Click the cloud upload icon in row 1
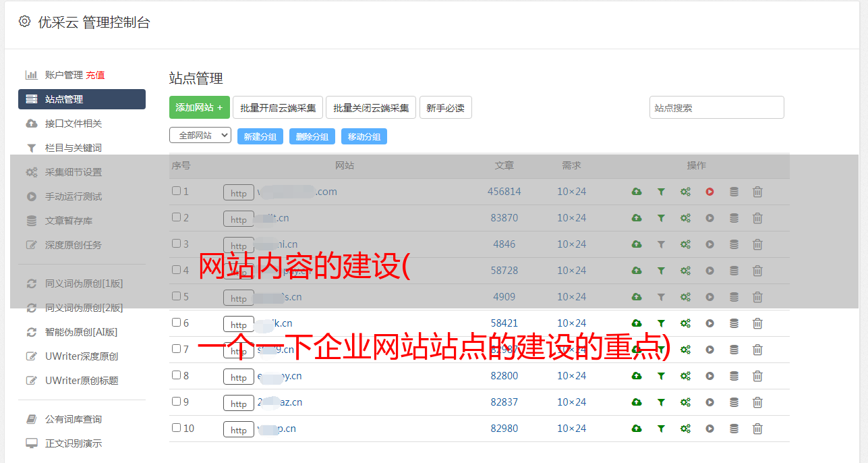 637,192
